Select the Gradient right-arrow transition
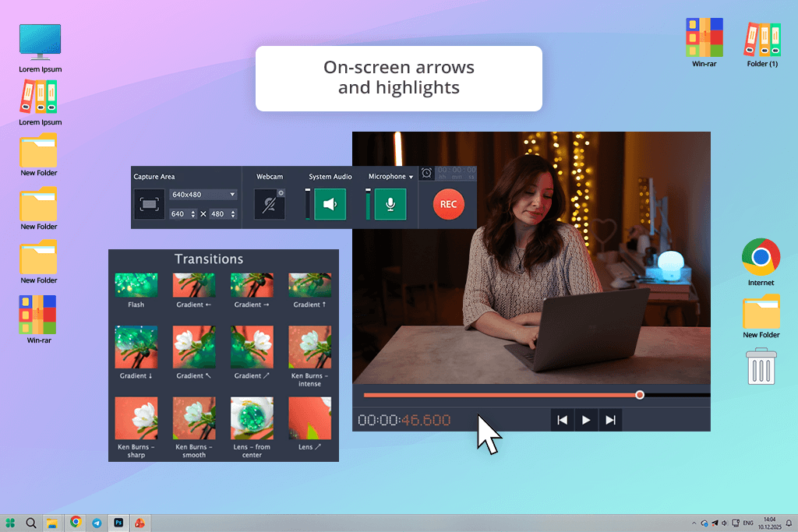This screenshot has width=798, height=532. 252,285
